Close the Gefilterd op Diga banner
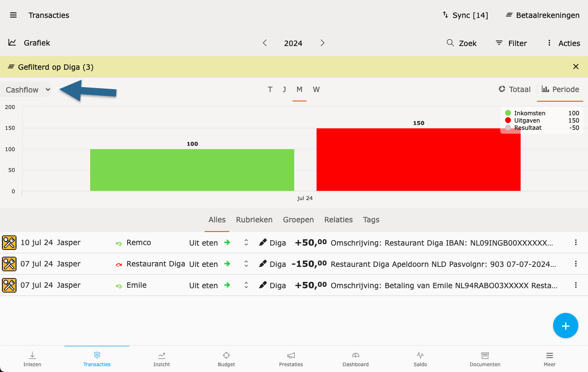588x372 pixels. pyautogui.click(x=576, y=67)
